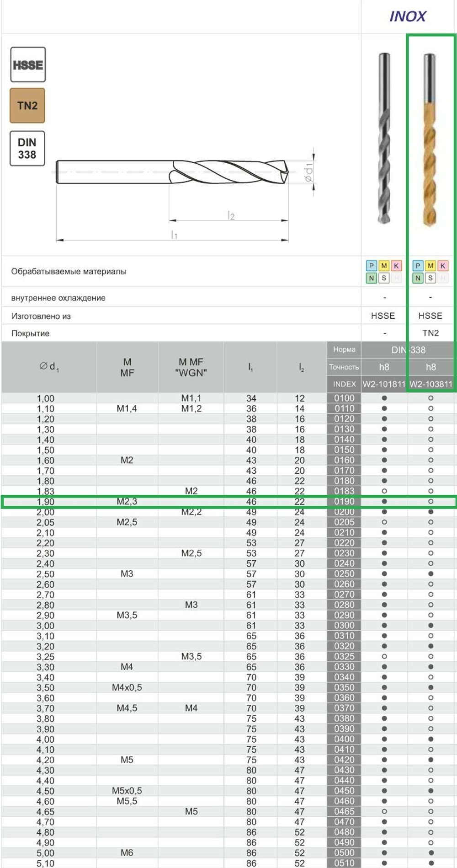Click index code 0100

pos(344,398)
